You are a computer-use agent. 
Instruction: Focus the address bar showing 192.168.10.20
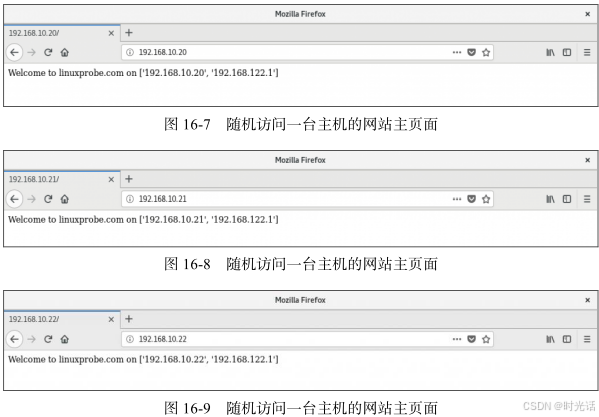308,52
